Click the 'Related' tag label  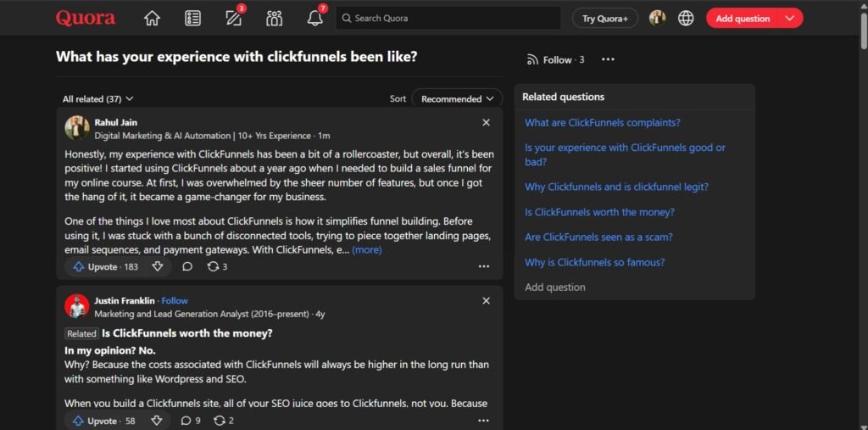(82, 333)
